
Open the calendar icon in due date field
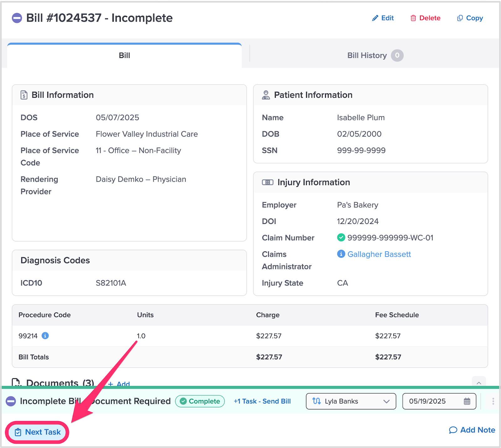(x=467, y=401)
